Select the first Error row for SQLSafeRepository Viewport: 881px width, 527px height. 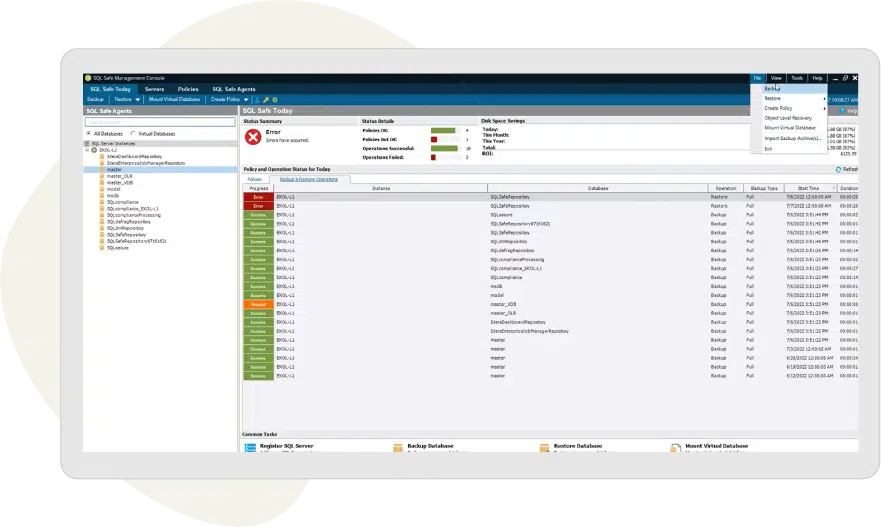(x=551, y=197)
